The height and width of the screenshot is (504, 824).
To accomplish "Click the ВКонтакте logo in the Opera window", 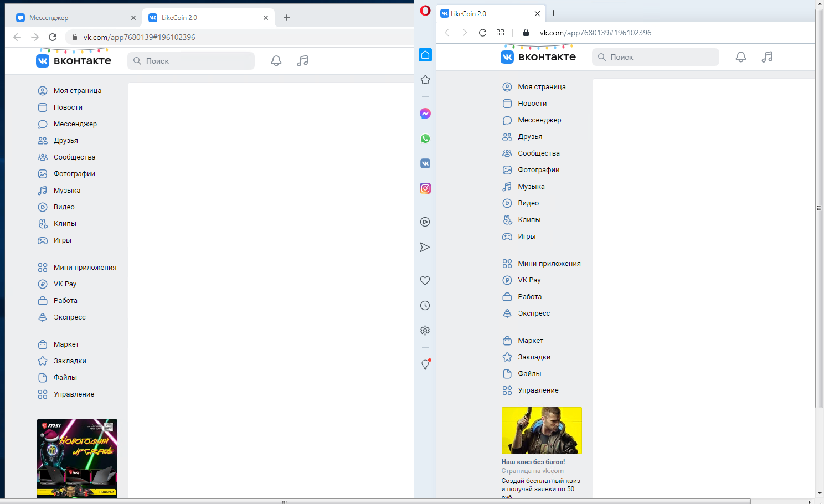I will point(538,57).
